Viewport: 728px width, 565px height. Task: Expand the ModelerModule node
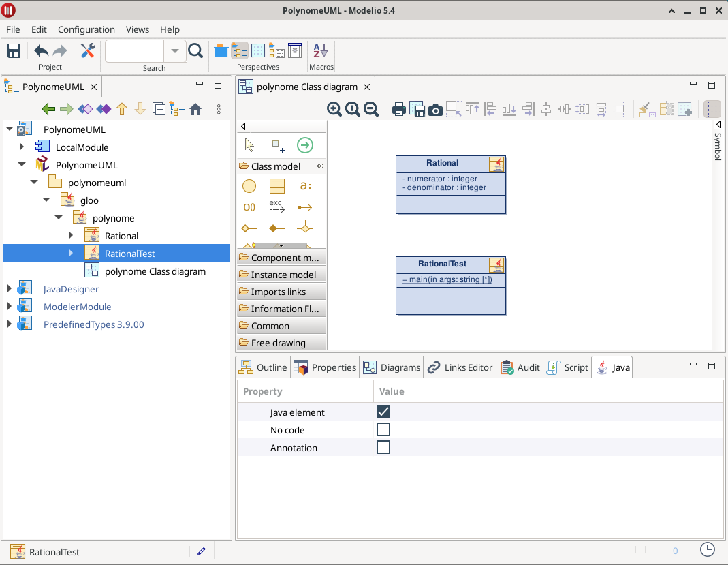coord(10,306)
